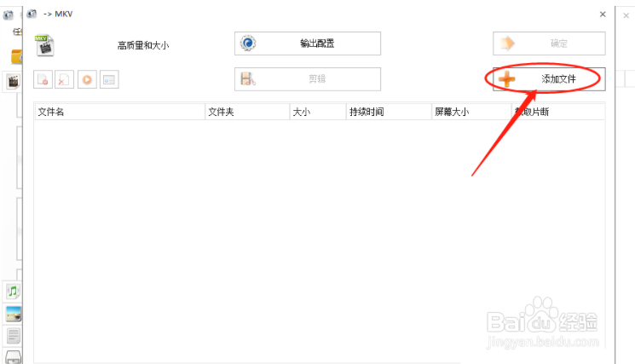The image size is (635, 364).
Task: Sort by Duration (持续时间) column header
Action: coord(389,112)
